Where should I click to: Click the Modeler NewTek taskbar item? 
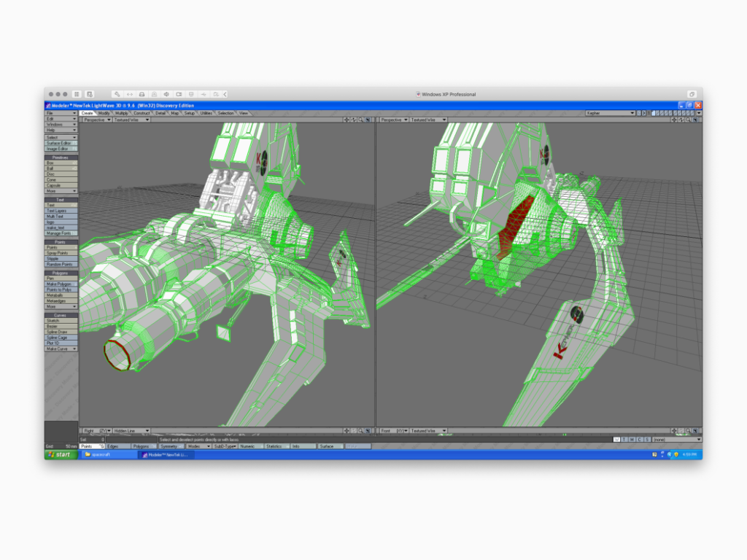[x=168, y=455]
